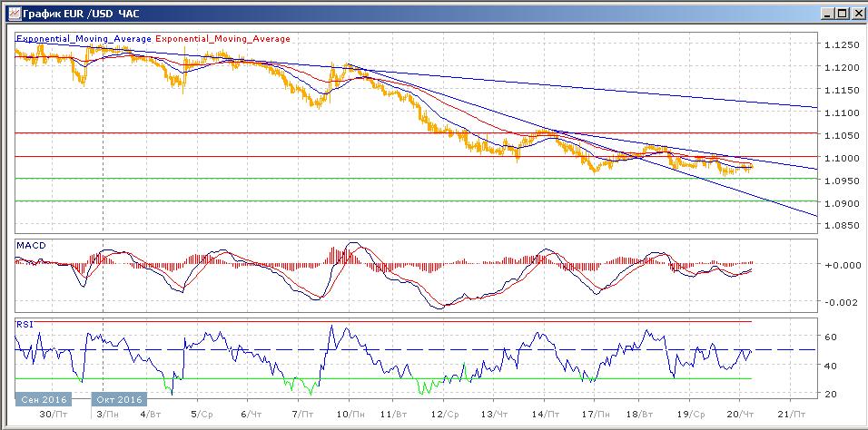Click the RSI 60 axis value
Screen dimensions: 868x430
click(x=831, y=337)
